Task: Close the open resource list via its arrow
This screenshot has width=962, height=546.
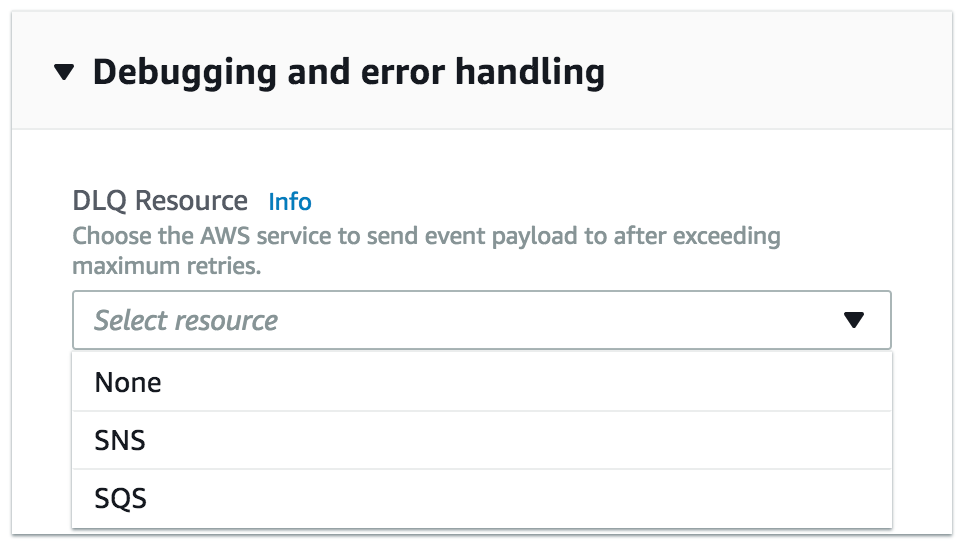Action: pos(853,320)
